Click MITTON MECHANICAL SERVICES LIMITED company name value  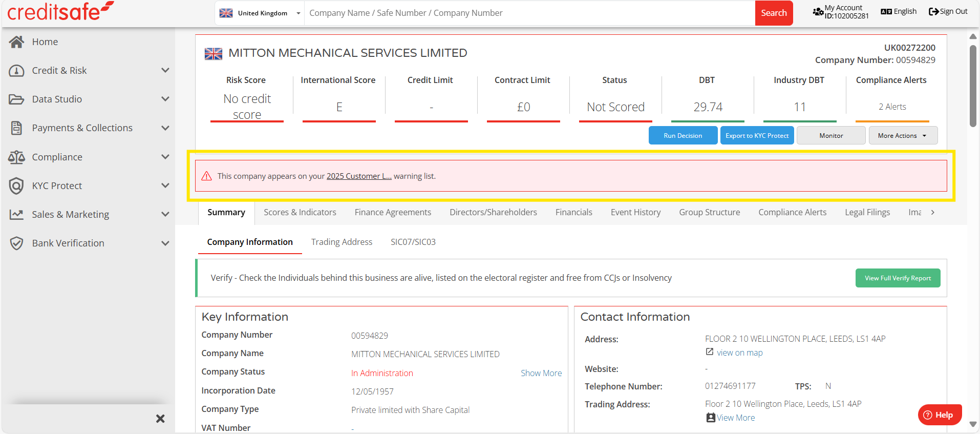pyautogui.click(x=425, y=354)
